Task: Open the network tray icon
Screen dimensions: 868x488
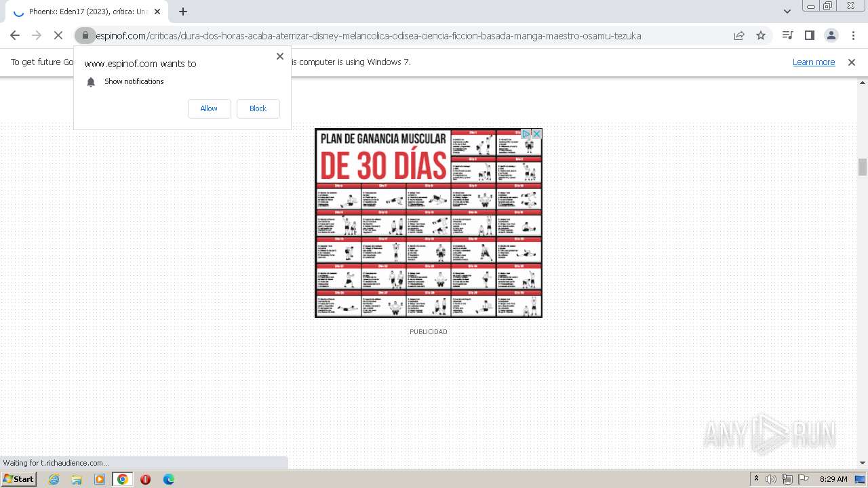Action: point(787,479)
